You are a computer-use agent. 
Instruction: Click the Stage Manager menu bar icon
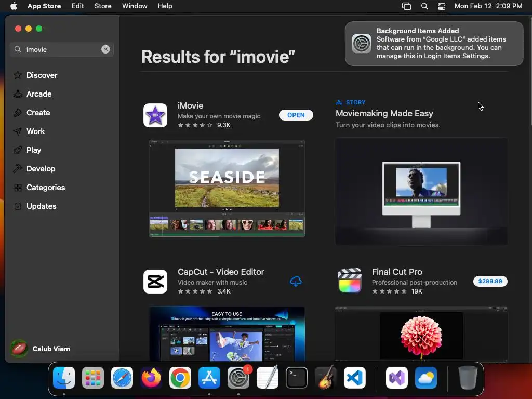point(406,6)
